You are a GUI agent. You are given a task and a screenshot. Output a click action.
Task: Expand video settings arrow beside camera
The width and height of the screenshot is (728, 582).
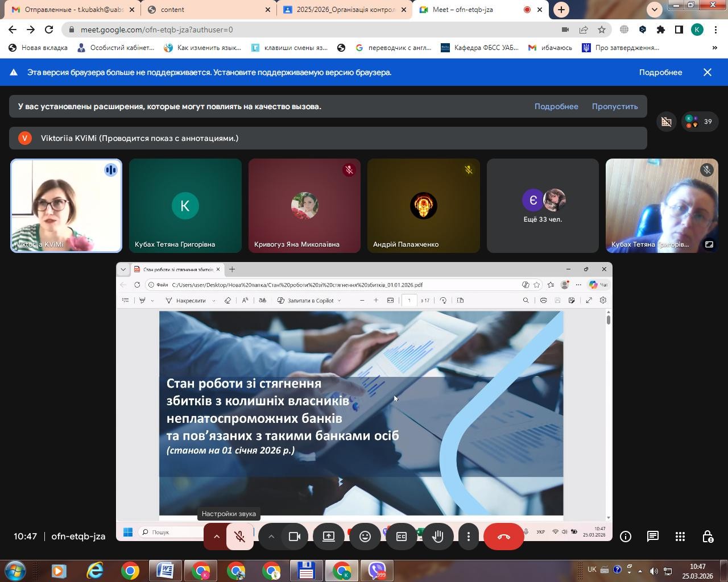[x=271, y=537]
